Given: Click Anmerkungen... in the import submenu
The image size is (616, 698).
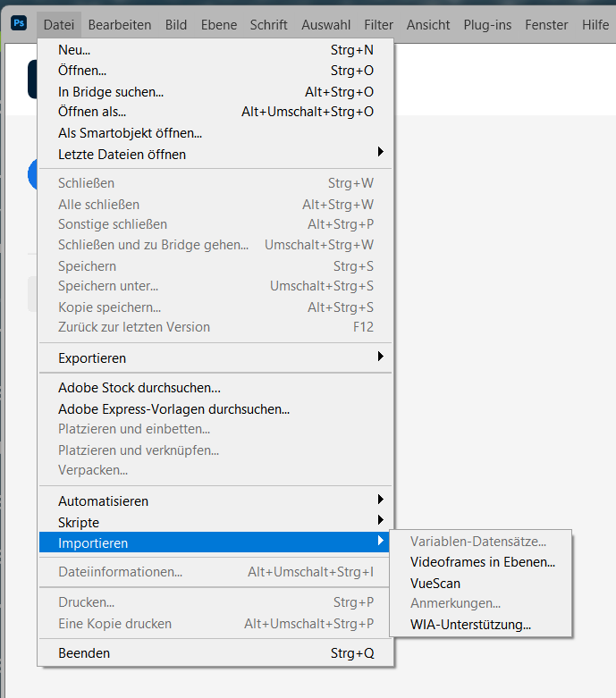Looking at the screenshot, I should pos(481,603).
